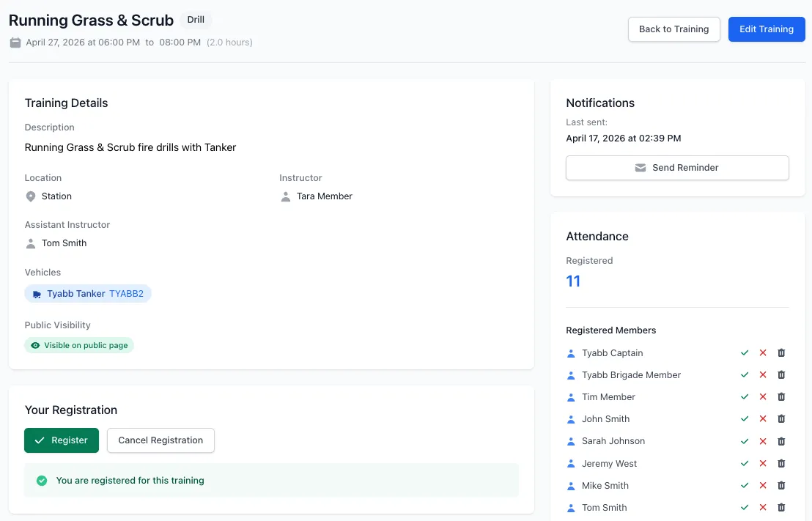Viewport: 812px width, 521px height.
Task: Select the Tyabb Tanker TYABB2 vehicle chip
Action: click(x=88, y=294)
